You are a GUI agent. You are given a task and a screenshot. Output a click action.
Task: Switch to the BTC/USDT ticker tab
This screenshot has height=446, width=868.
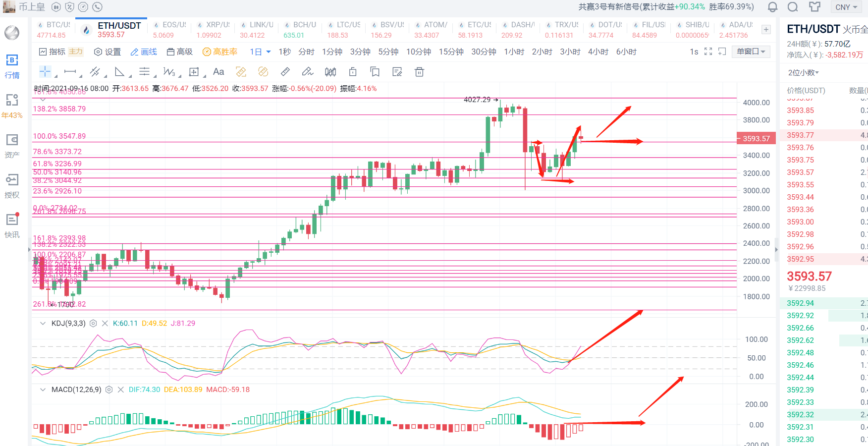point(54,30)
